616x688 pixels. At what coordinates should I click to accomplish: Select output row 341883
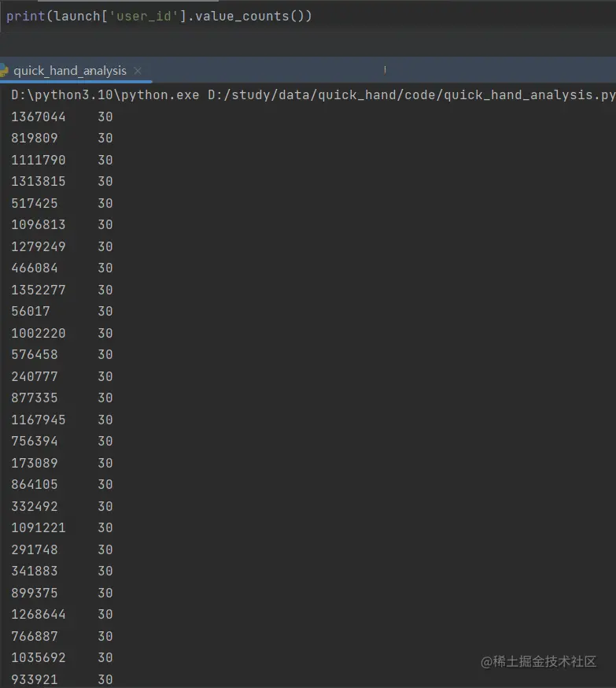coord(62,571)
